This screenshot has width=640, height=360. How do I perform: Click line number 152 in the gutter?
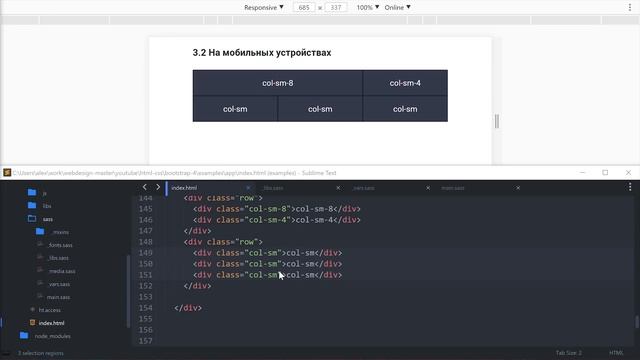coord(145,286)
